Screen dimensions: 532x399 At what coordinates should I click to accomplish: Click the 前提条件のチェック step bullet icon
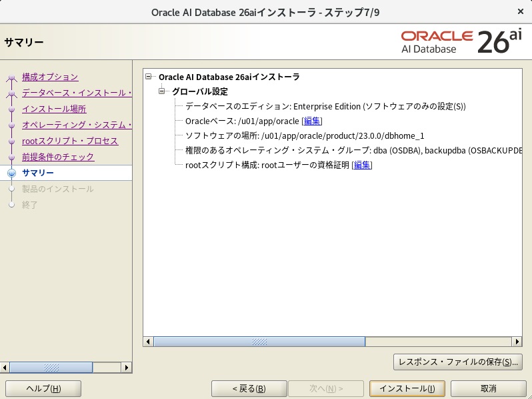(11, 157)
